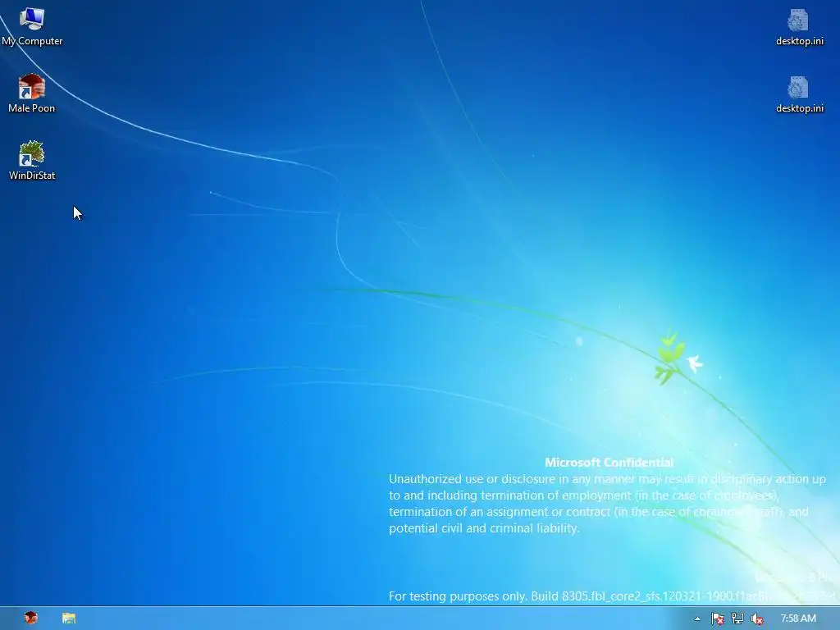The height and width of the screenshot is (630, 840).
Task: Show hidden tray icons arrow
Action: click(x=697, y=619)
